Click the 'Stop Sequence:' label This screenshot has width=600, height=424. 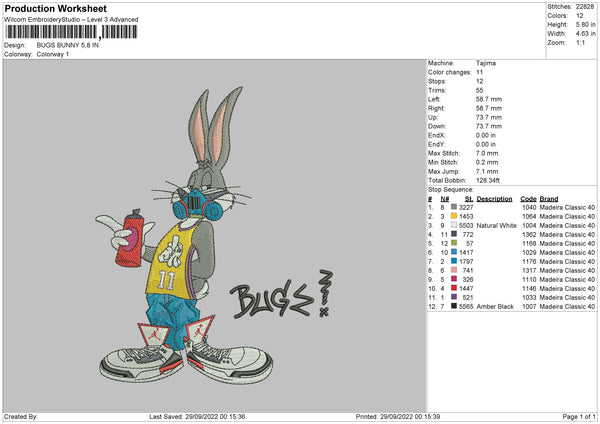(x=450, y=190)
